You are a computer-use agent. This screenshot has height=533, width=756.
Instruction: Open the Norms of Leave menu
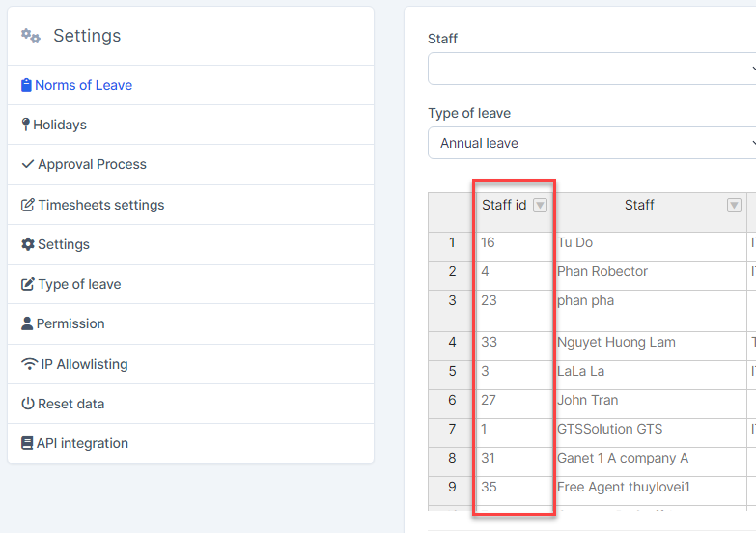tap(83, 85)
